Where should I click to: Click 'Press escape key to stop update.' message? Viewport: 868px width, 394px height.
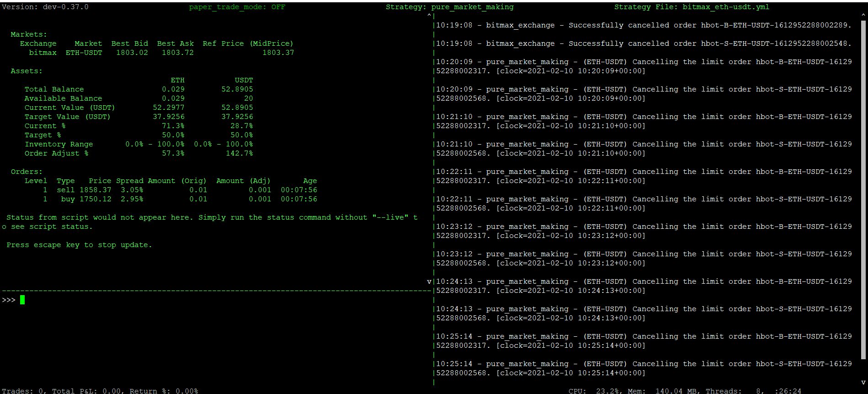click(x=79, y=245)
